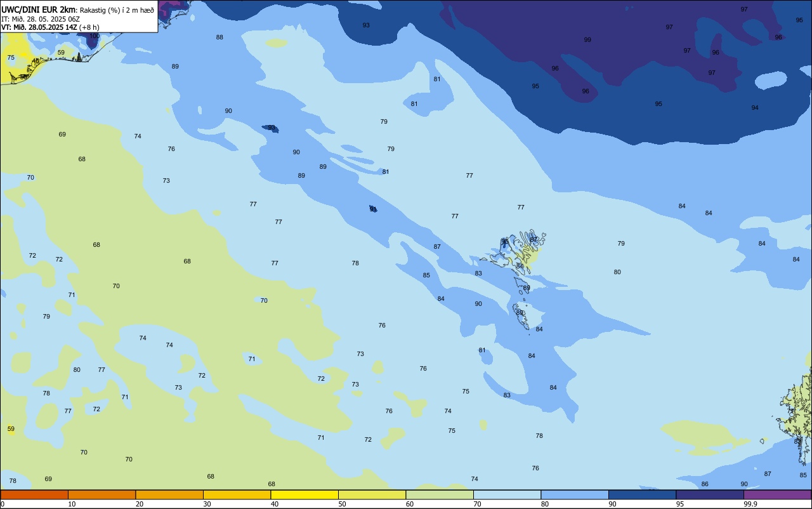Click the legend tick label '50'
The height and width of the screenshot is (509, 812).
point(342,504)
